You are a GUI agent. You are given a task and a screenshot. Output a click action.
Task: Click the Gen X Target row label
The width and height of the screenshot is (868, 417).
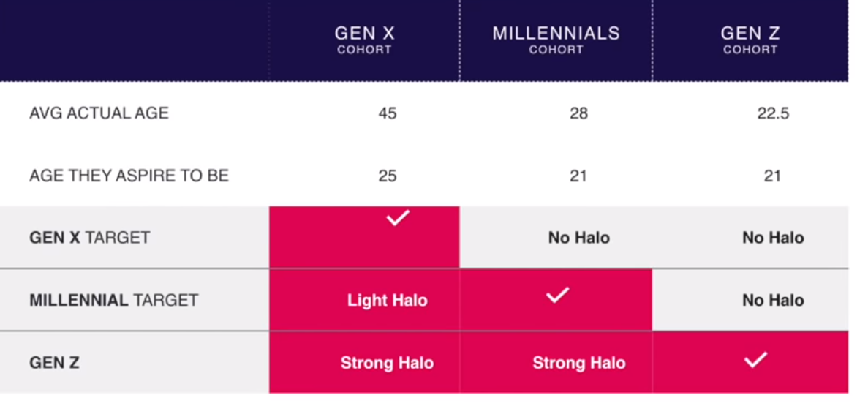click(x=89, y=238)
